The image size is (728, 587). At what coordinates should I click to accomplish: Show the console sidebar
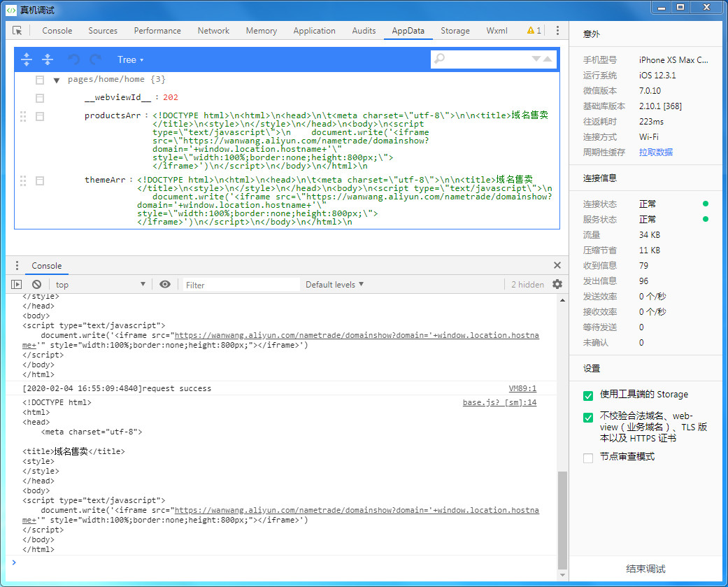[x=16, y=285]
